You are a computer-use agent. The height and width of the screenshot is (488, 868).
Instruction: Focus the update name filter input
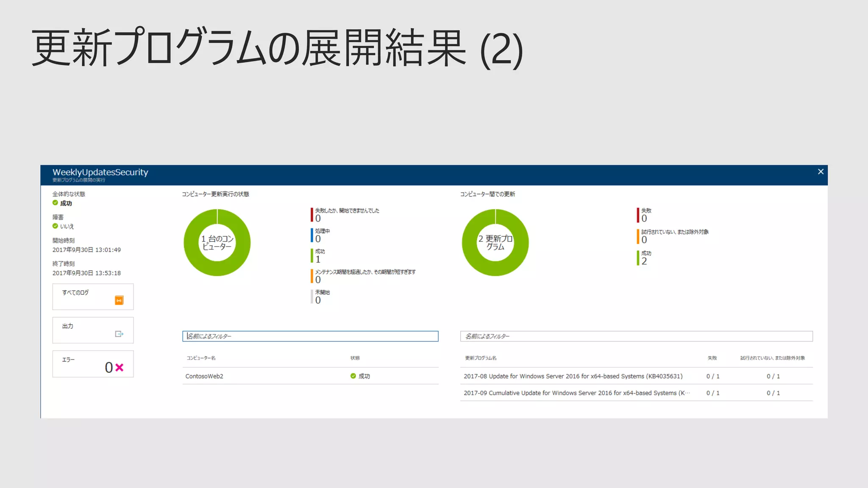636,336
